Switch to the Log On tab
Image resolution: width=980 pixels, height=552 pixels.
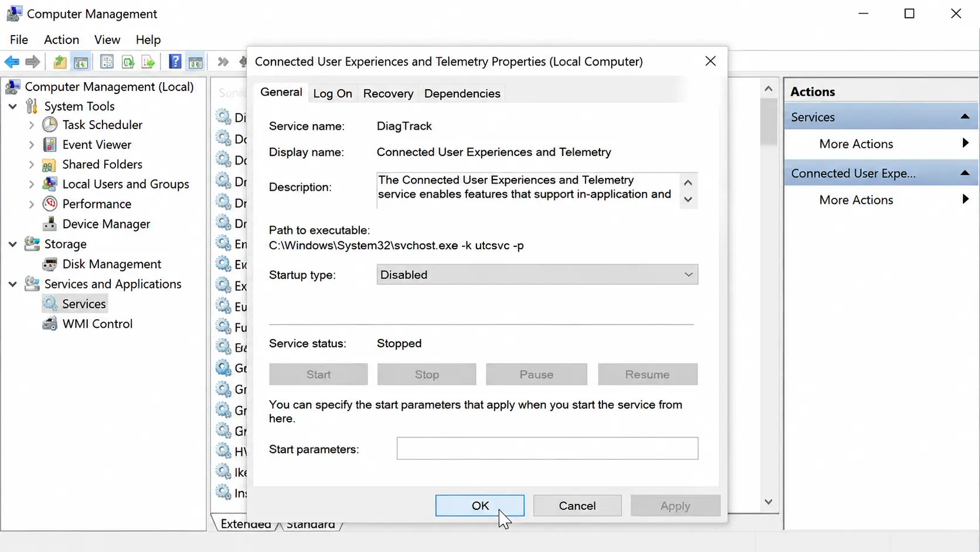click(332, 93)
